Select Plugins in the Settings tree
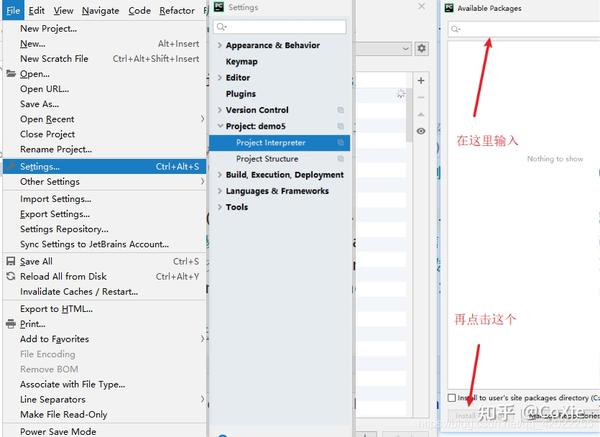This screenshot has width=600, height=437. pyautogui.click(x=241, y=94)
